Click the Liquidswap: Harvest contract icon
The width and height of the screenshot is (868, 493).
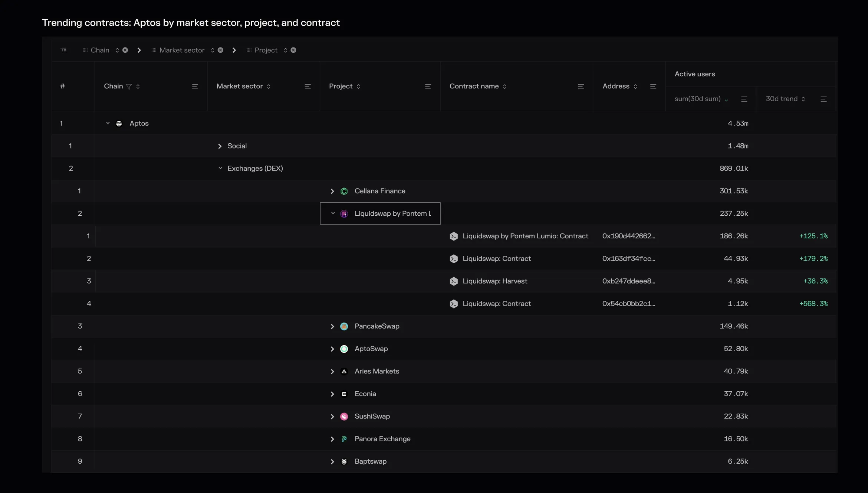click(454, 281)
